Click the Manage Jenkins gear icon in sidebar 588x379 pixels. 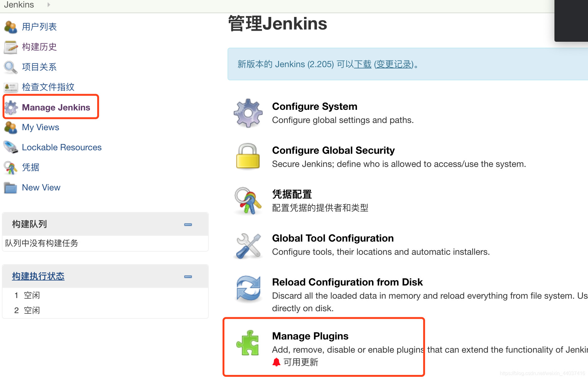tap(11, 107)
